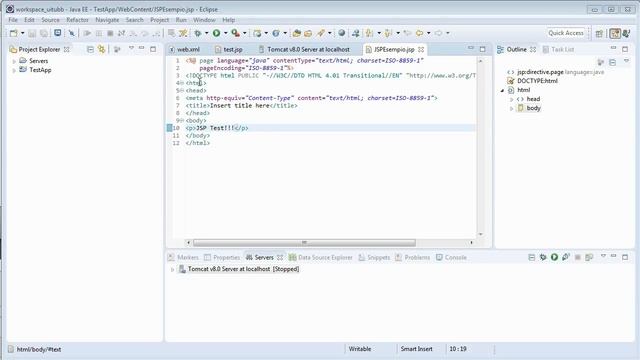Viewport: 640px width, 360px height.
Task: Expand the Tomcat v8.0 Server entry
Action: [172, 269]
